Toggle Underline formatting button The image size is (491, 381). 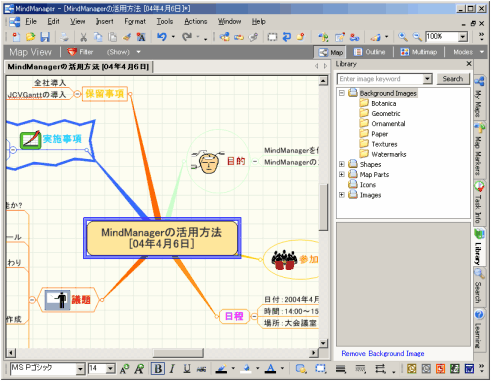tap(187, 369)
